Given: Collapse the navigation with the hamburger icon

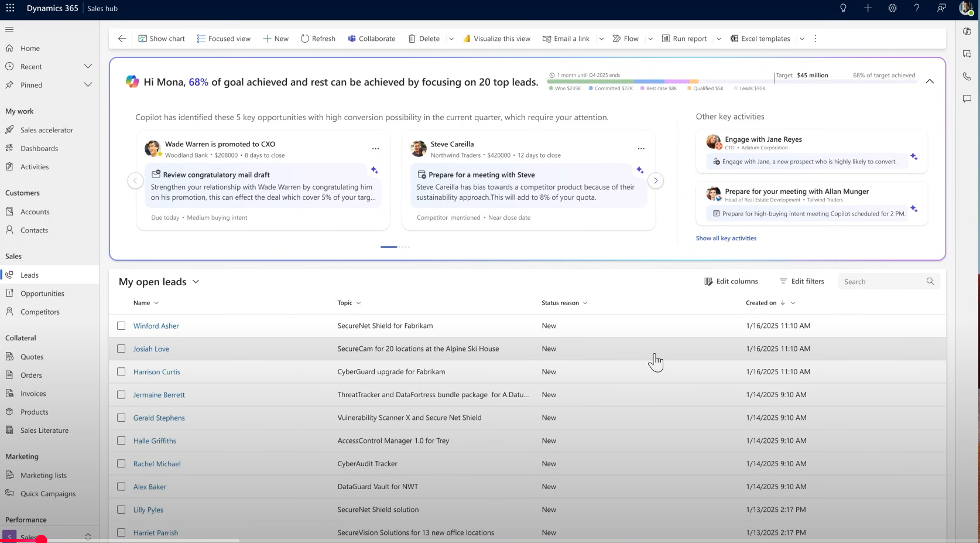Looking at the screenshot, I should pos(9,29).
